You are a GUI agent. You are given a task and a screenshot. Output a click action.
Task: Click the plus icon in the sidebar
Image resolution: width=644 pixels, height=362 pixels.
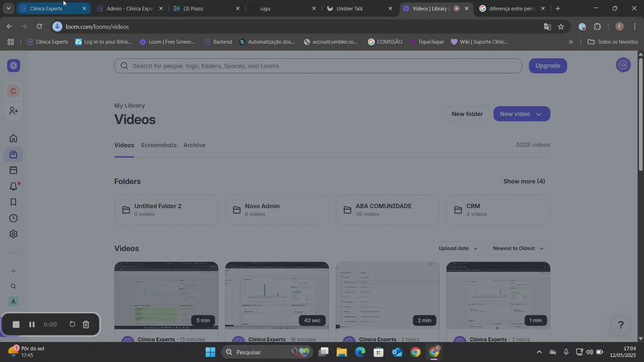pyautogui.click(x=14, y=271)
